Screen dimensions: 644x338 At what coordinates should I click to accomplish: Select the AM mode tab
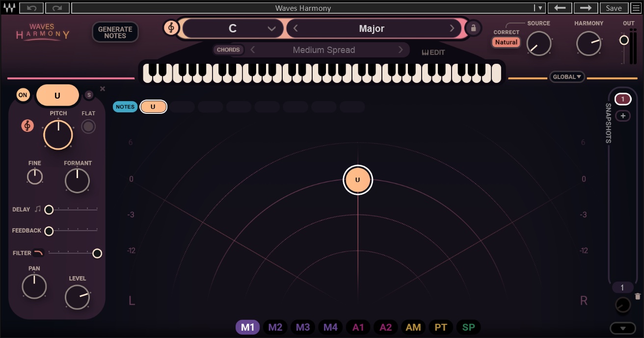pos(413,327)
